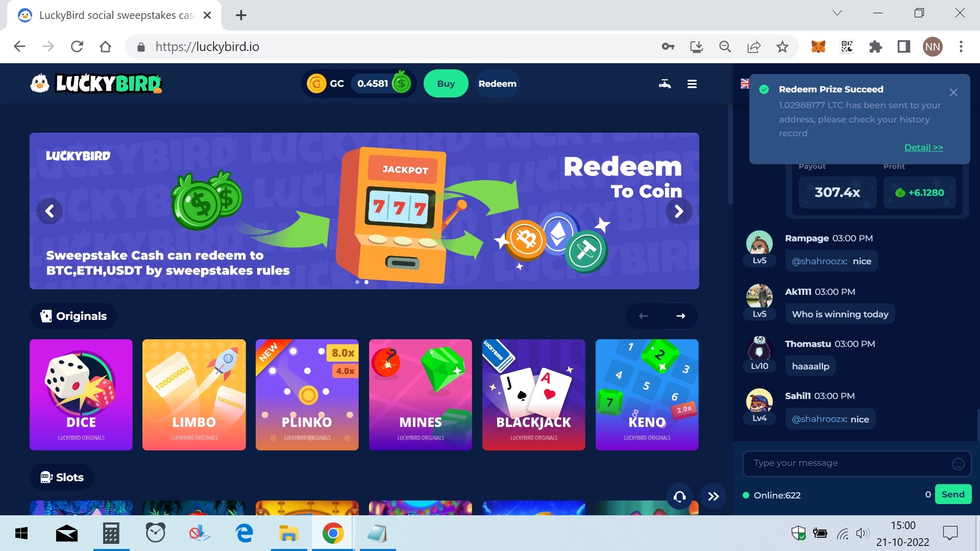Open Microsoft Edge in taskbar
Viewport: 980px width, 551px height.
(244, 534)
